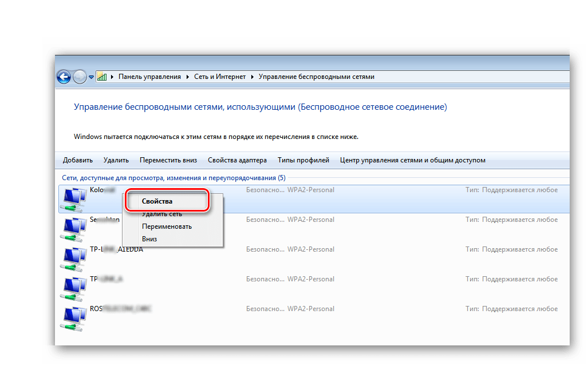Image resolution: width=588 pixels, height=382 pixels.
Task: Choose 'Переименовать' in context menu
Action: click(167, 226)
